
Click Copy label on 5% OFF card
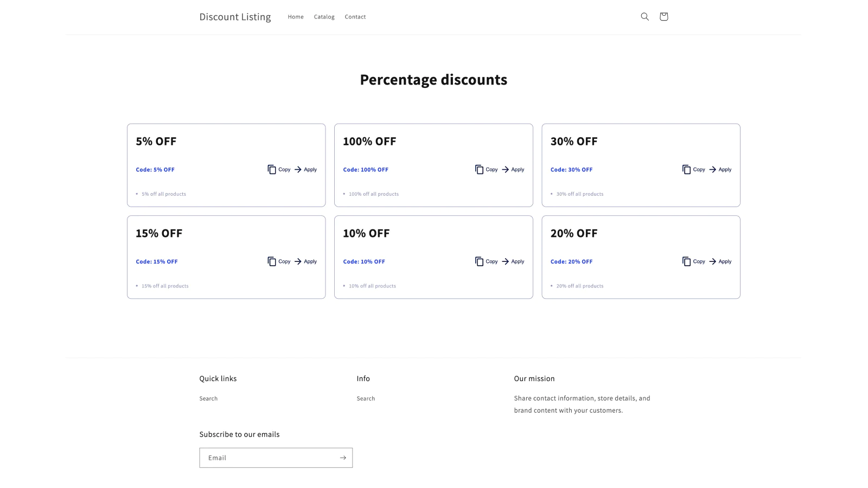tap(284, 170)
